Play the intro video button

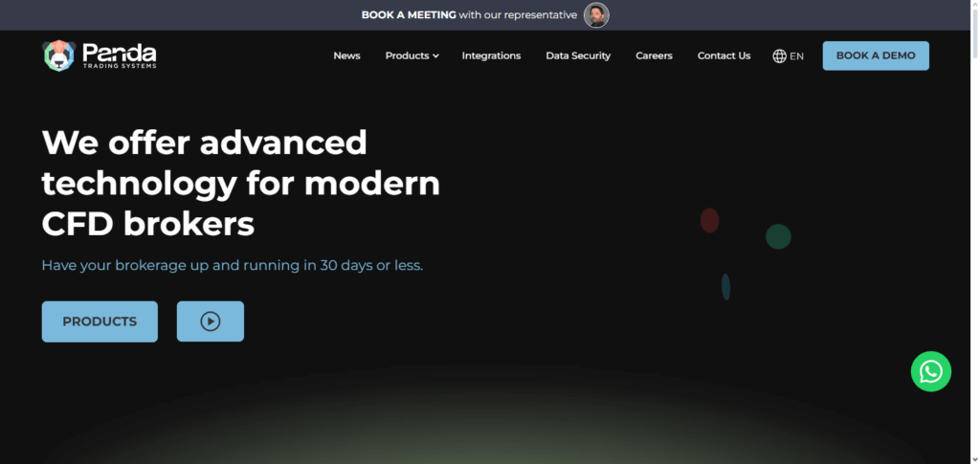211,321
